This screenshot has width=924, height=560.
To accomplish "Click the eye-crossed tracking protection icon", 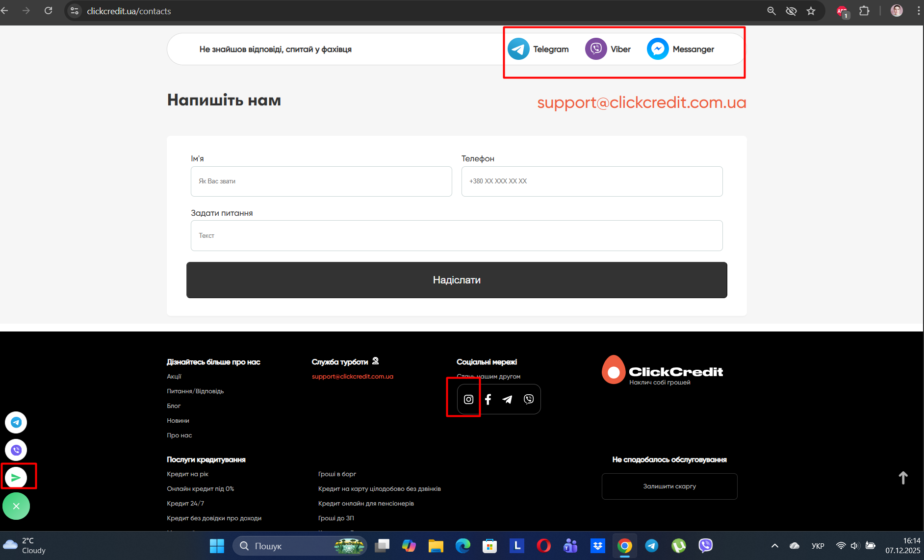I will click(x=791, y=11).
